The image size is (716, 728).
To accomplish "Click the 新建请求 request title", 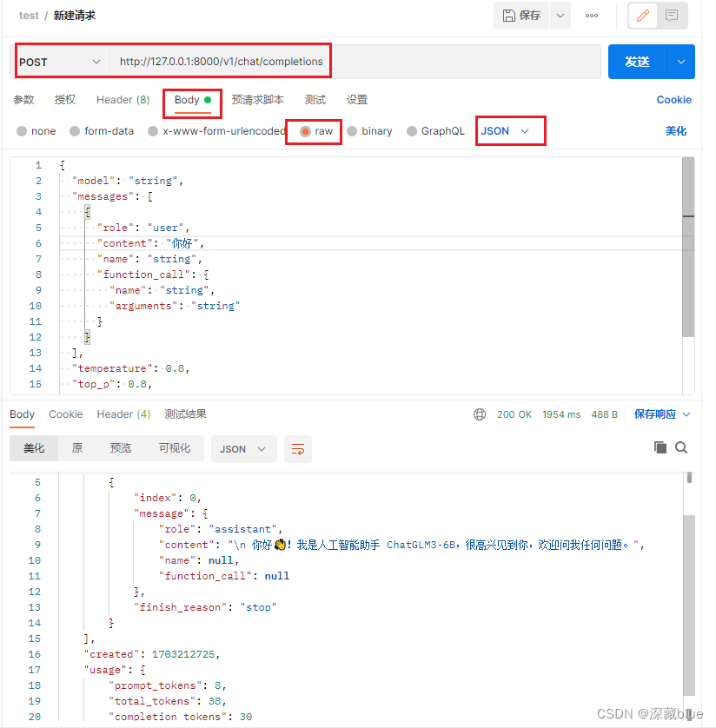I will pyautogui.click(x=74, y=16).
